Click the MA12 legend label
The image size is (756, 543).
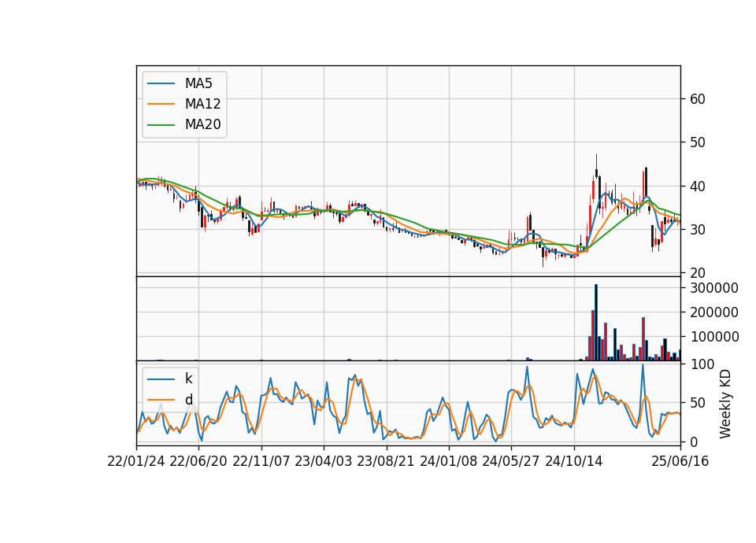(202, 104)
